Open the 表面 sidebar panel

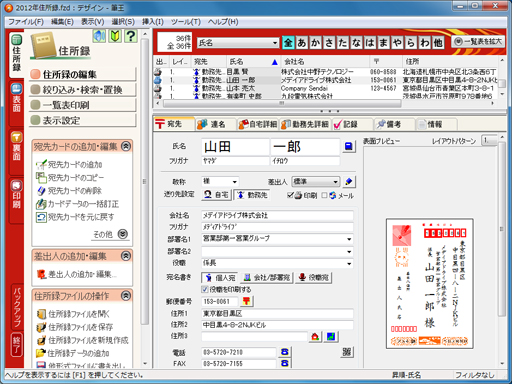16,102
